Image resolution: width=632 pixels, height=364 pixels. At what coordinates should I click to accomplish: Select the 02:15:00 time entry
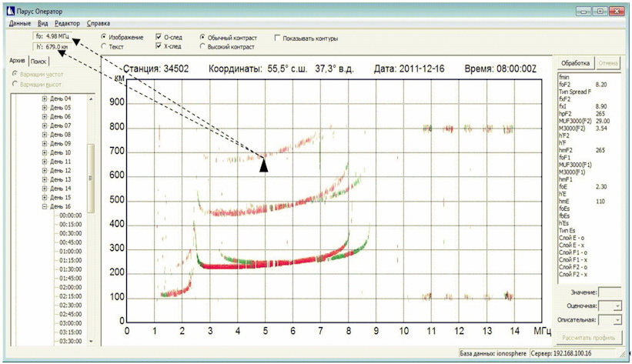coord(71,296)
